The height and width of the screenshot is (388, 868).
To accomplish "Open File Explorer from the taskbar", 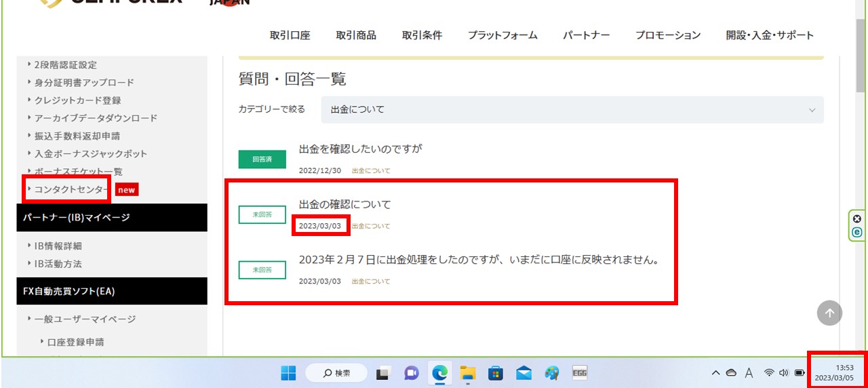I will [467, 372].
